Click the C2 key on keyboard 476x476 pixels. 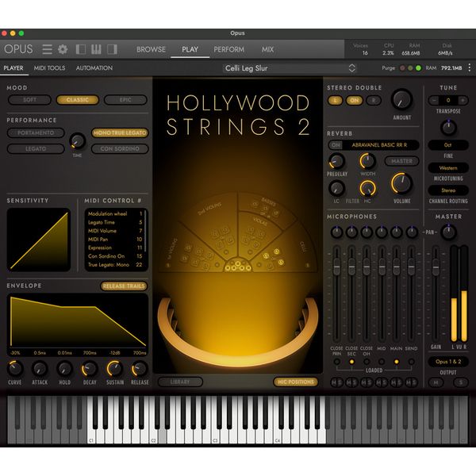pos(154,436)
